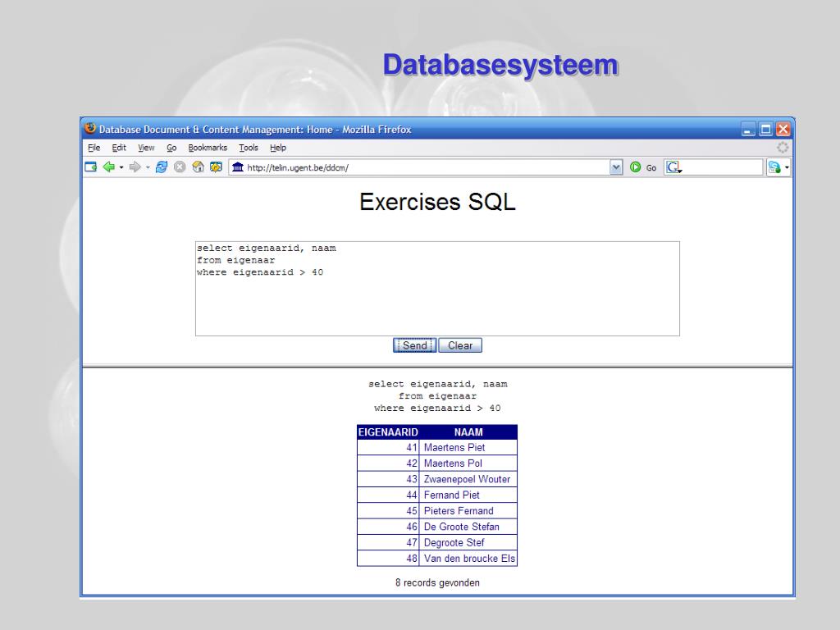Screen dimensions: 840x630
Task: Click the URL field showing telin.ugent.be/ddcm/
Action: (x=426, y=167)
